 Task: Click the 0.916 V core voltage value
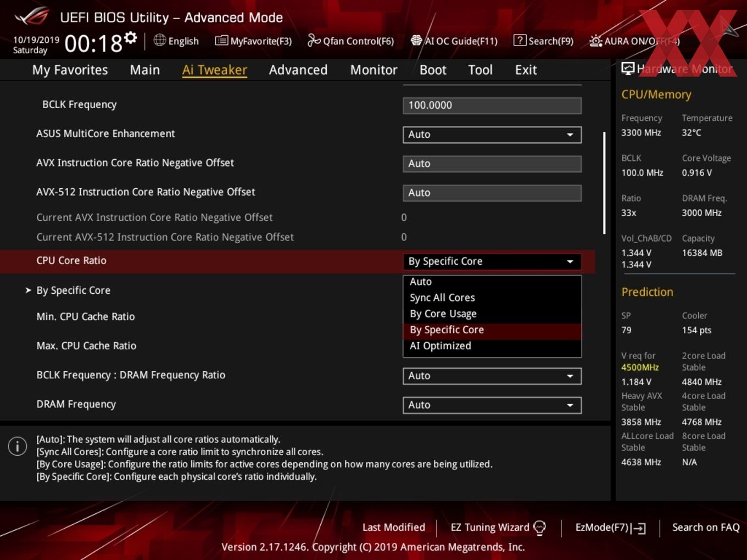pos(697,173)
